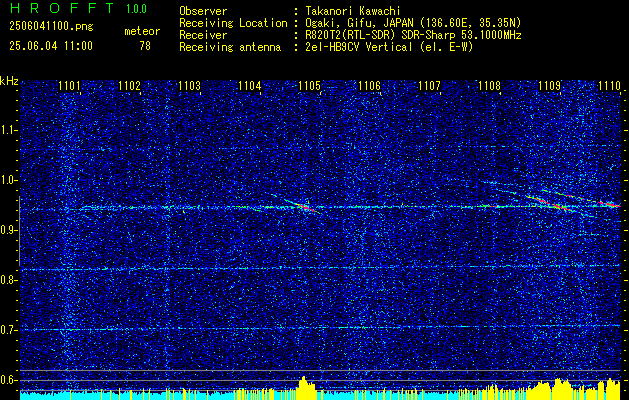Click the R820T2(RTL-SDR) SDR-Sharp 53.1000MHz text

pos(413,35)
